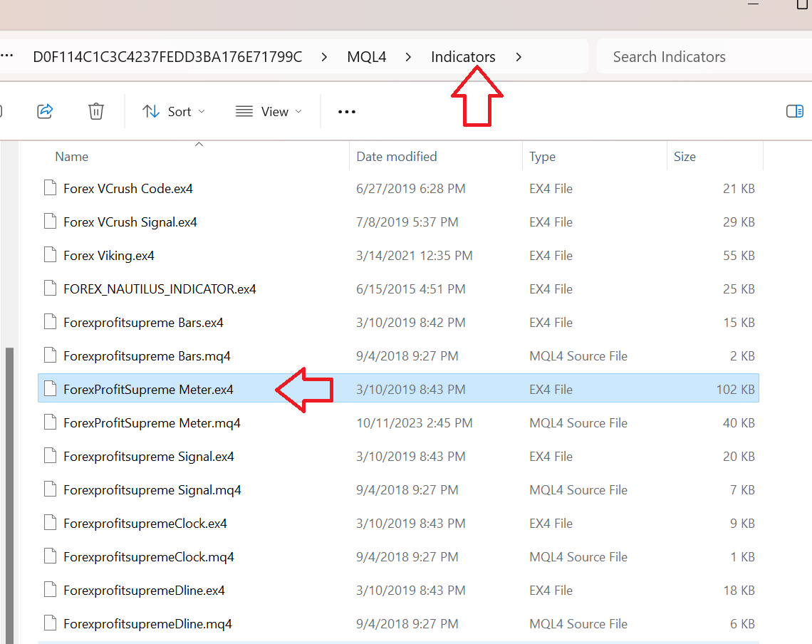Click file icon of ForexProfitSupreme Meter.mq4

[51, 422]
